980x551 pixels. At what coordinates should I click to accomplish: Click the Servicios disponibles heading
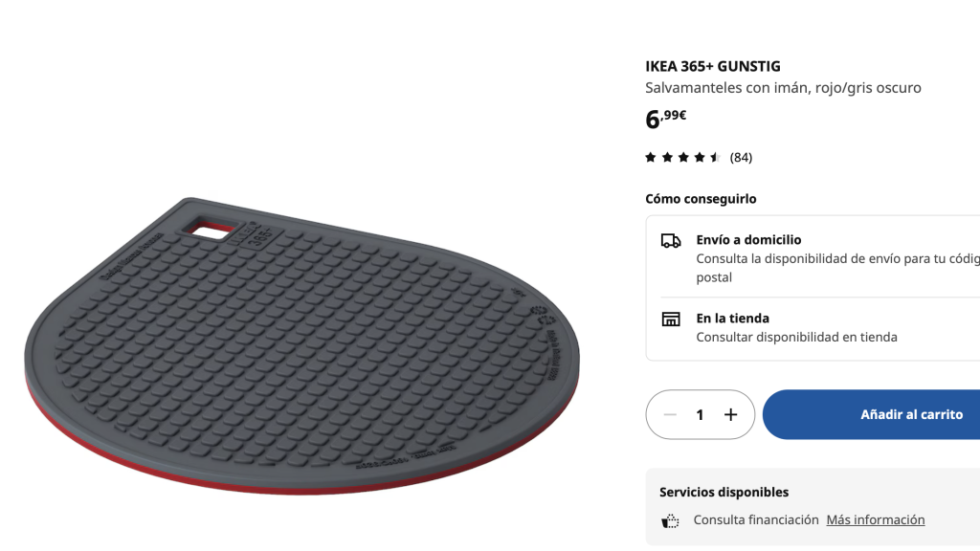pyautogui.click(x=724, y=493)
